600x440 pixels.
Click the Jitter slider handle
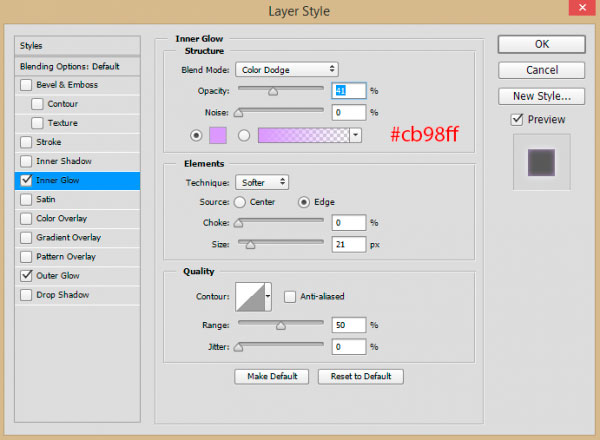coord(238,347)
